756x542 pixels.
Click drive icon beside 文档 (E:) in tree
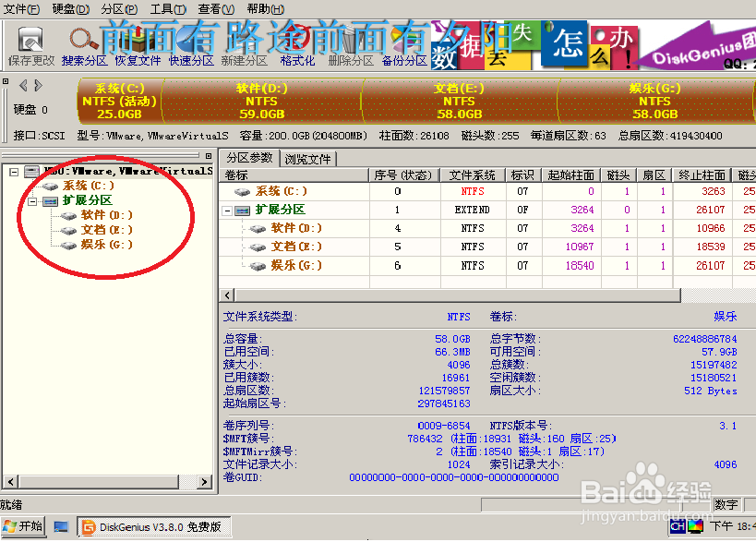(x=68, y=231)
